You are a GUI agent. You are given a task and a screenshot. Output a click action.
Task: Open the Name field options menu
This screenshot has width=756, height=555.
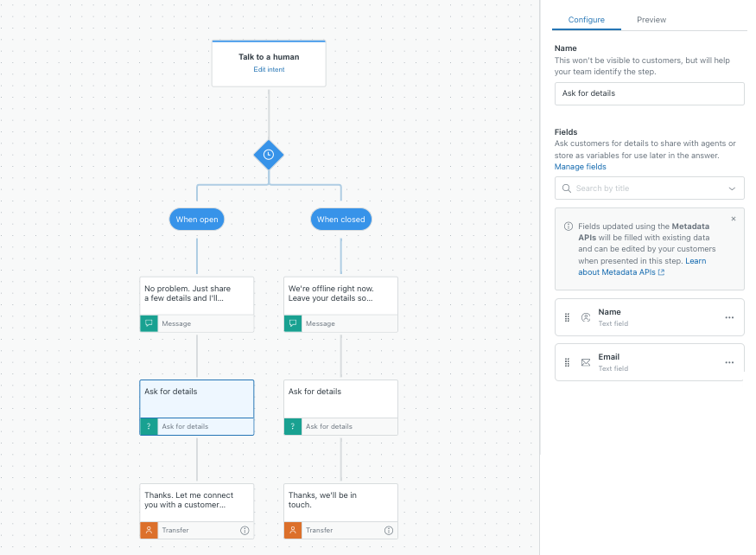coord(729,317)
